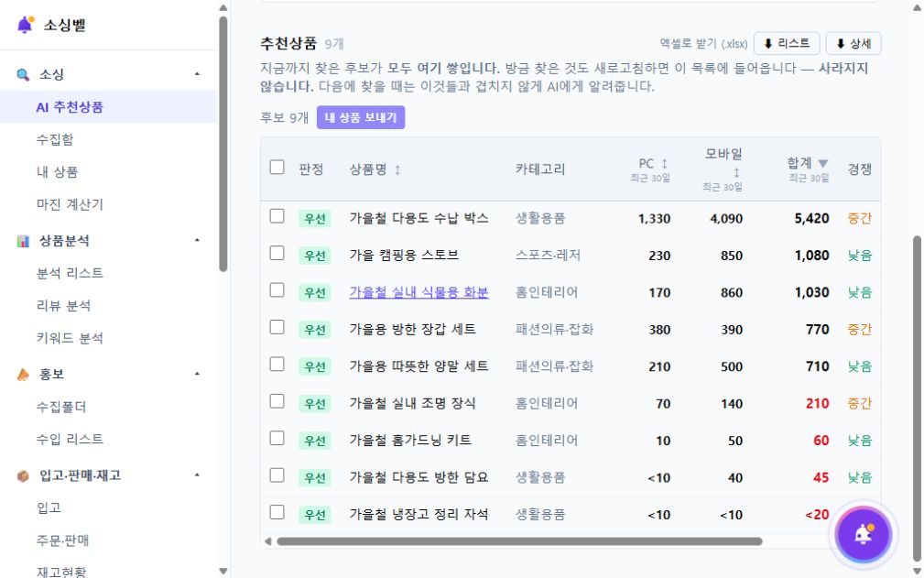This screenshot has height=578, width=924.
Task: Click the 스포츠·레저 category cell
Action: pyautogui.click(x=548, y=256)
